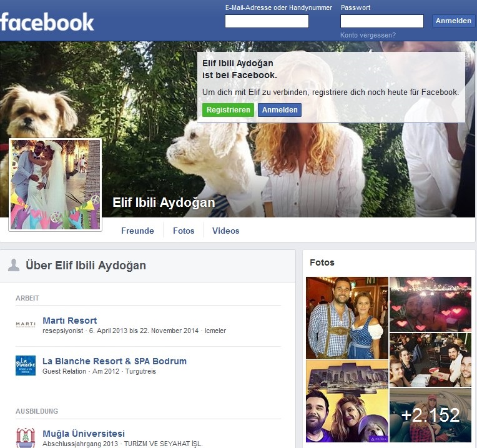Click the text 'Guest Relation · Am 2012 · Turgutreis'
Viewport: 477px width, 448px height.
[x=99, y=371]
